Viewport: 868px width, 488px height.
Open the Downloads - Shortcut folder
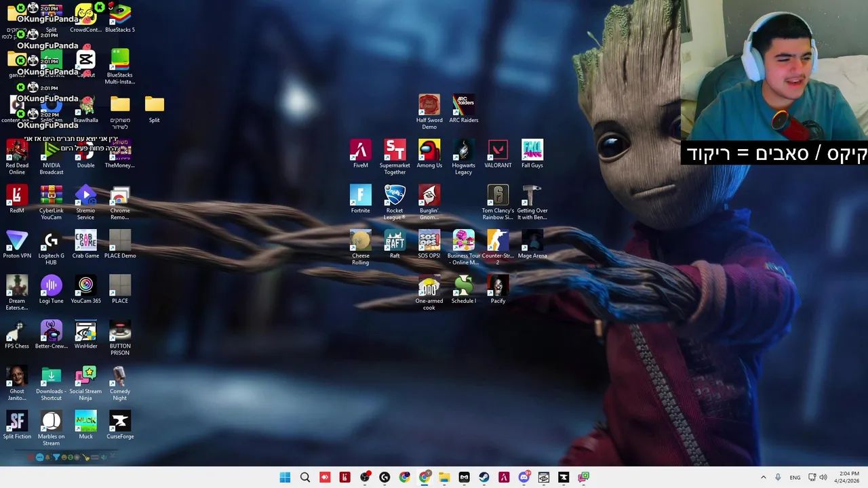[x=52, y=384]
